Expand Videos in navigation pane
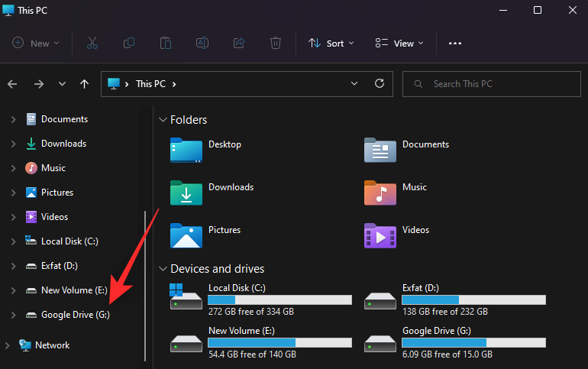Screen dimensions: 588x369 [14, 217]
